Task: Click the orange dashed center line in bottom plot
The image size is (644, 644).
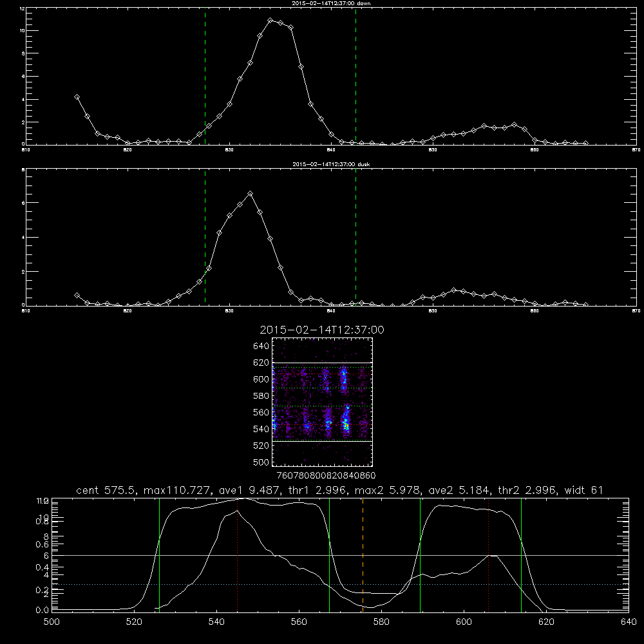Action: [363, 555]
